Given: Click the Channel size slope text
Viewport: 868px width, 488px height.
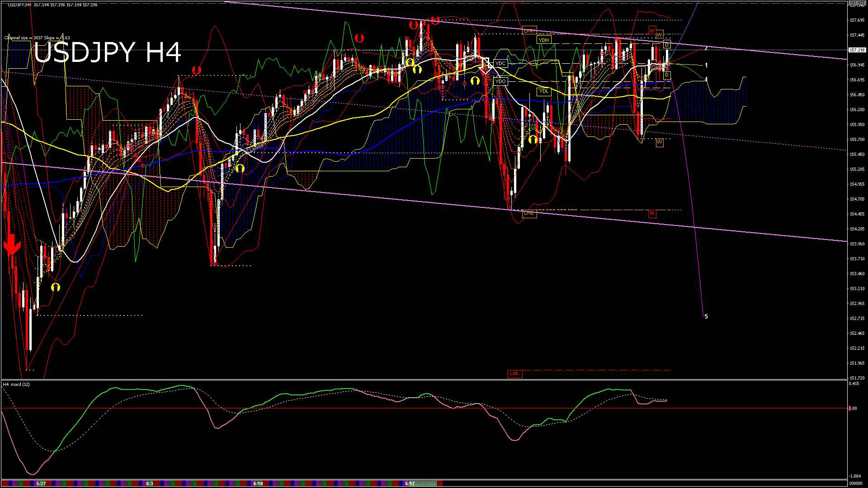Looking at the screenshot, I should [x=37, y=38].
